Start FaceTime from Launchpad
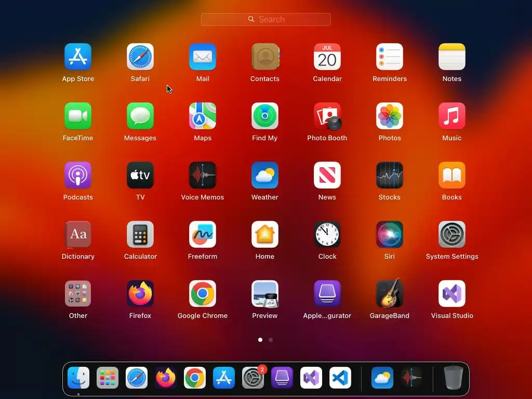Screen dimensions: 532x399 (x=78, y=116)
